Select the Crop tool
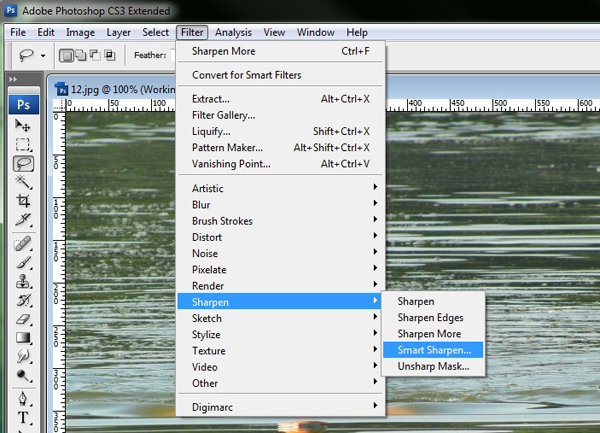 point(23,201)
